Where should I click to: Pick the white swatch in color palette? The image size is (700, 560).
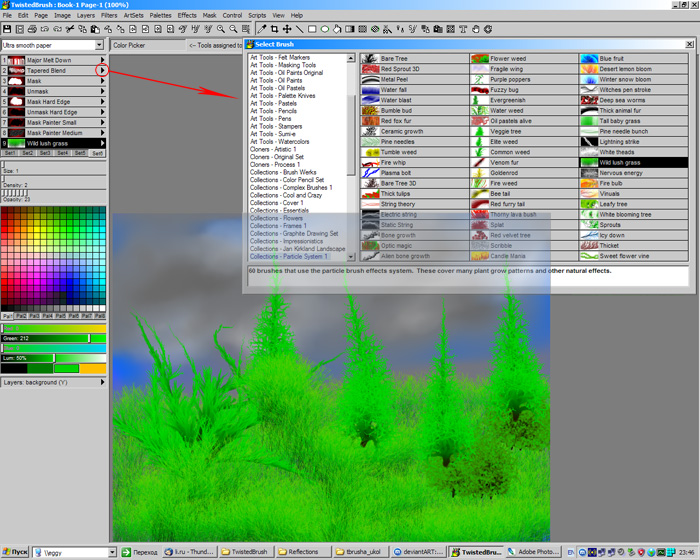pyautogui.click(x=103, y=308)
